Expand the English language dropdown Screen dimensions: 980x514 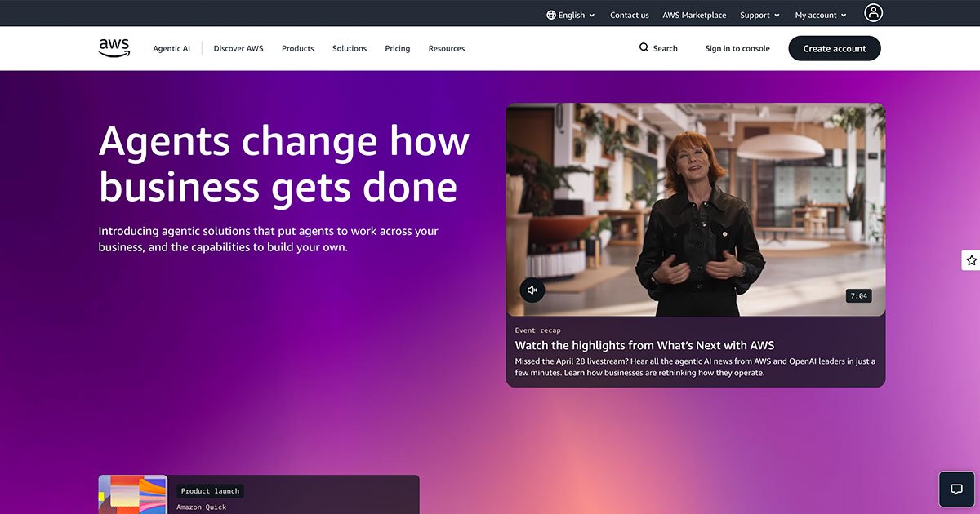[x=571, y=15]
